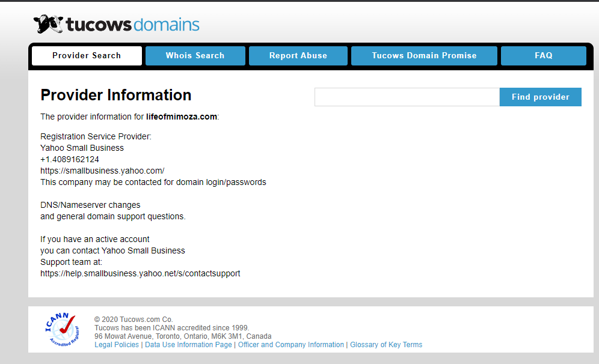The width and height of the screenshot is (599, 364).
Task: Open the Glossary of Key Terms link
Action: point(386,345)
